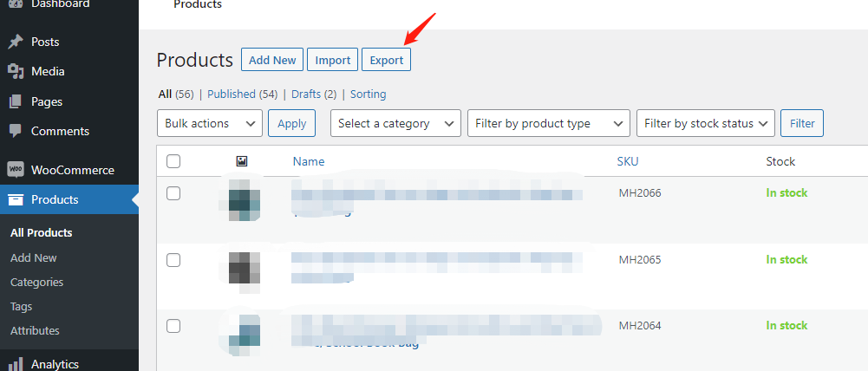The height and width of the screenshot is (371, 868).
Task: Open Filter by stock status dropdown
Action: [x=706, y=123]
